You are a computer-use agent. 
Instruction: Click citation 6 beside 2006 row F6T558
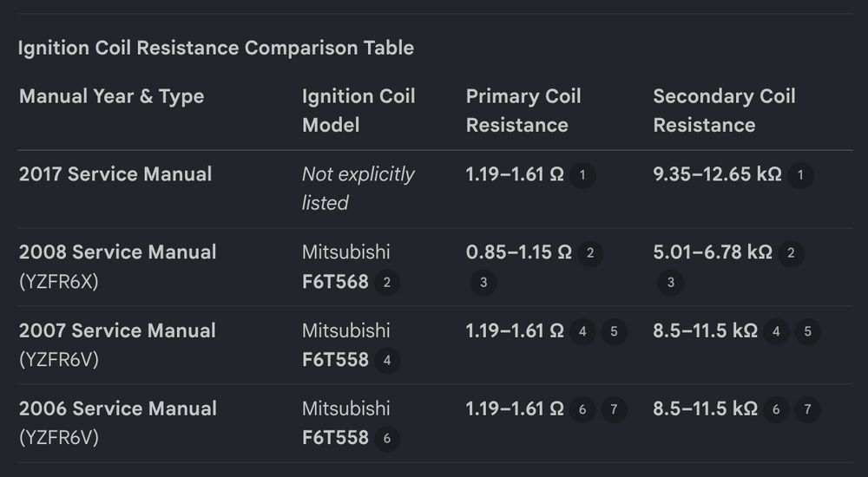point(387,439)
